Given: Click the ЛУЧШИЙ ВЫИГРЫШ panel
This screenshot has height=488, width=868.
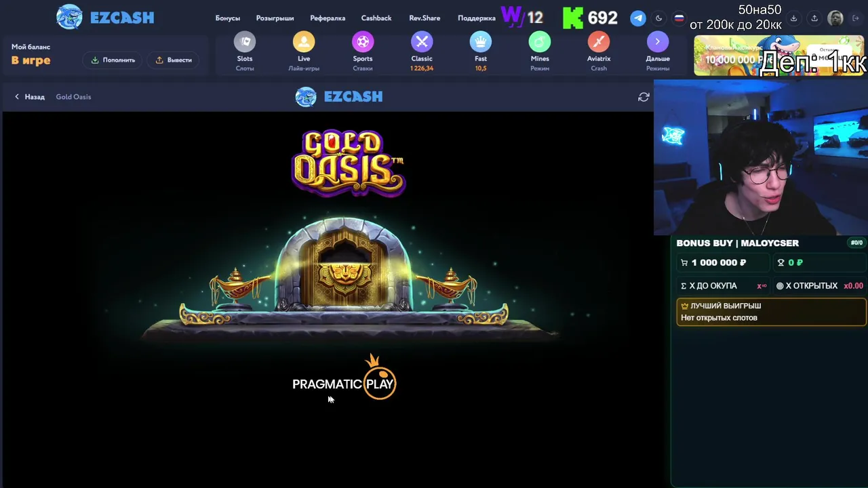Looking at the screenshot, I should point(772,312).
